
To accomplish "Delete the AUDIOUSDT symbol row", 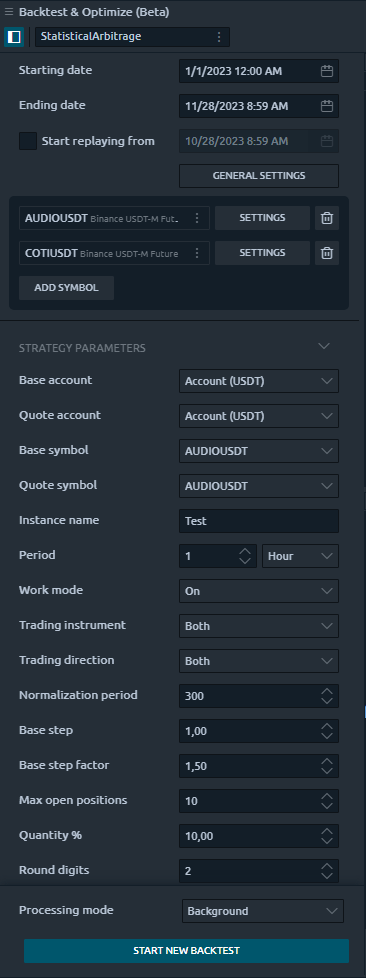I will (327, 218).
